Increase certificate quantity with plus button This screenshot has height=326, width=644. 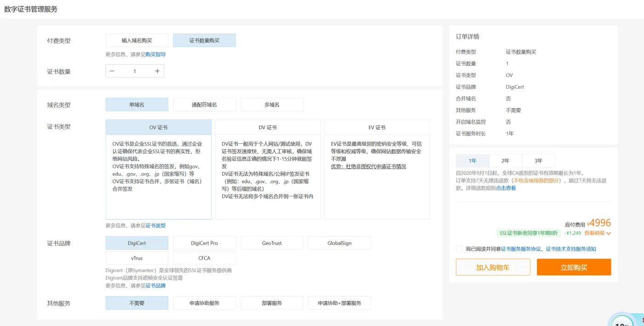(157, 71)
